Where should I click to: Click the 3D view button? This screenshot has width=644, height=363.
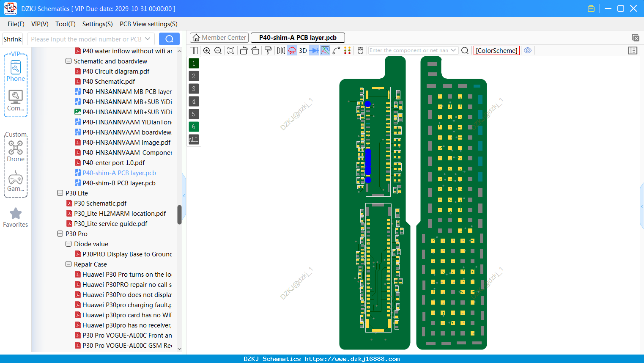[x=303, y=51]
